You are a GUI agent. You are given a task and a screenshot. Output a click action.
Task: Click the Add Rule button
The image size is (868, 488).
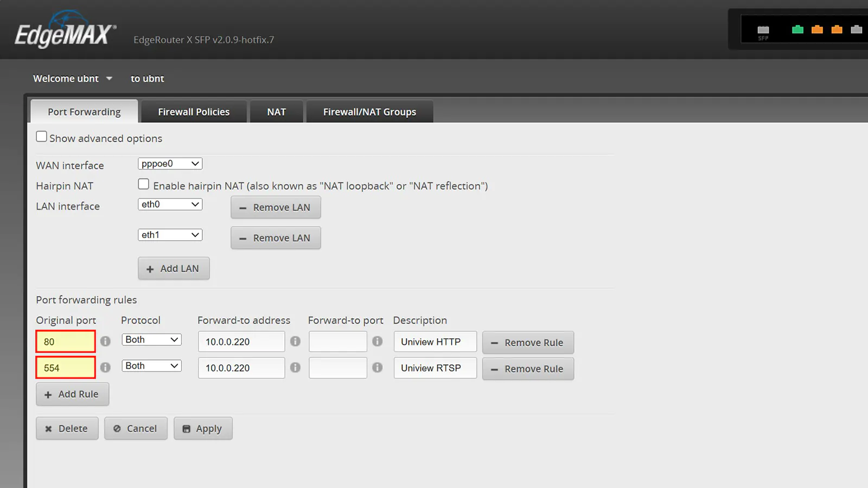73,394
